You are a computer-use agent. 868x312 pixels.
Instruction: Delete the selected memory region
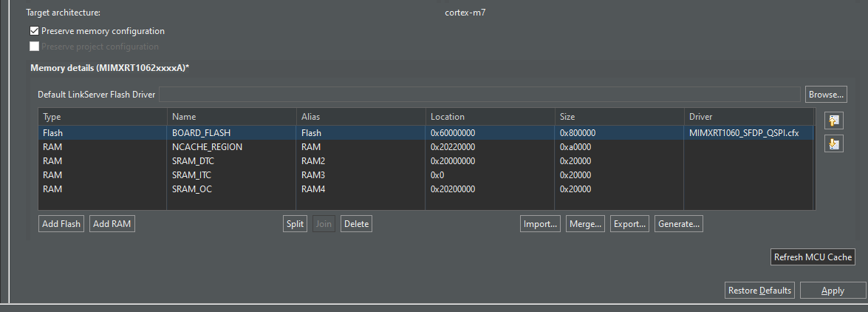click(x=356, y=224)
